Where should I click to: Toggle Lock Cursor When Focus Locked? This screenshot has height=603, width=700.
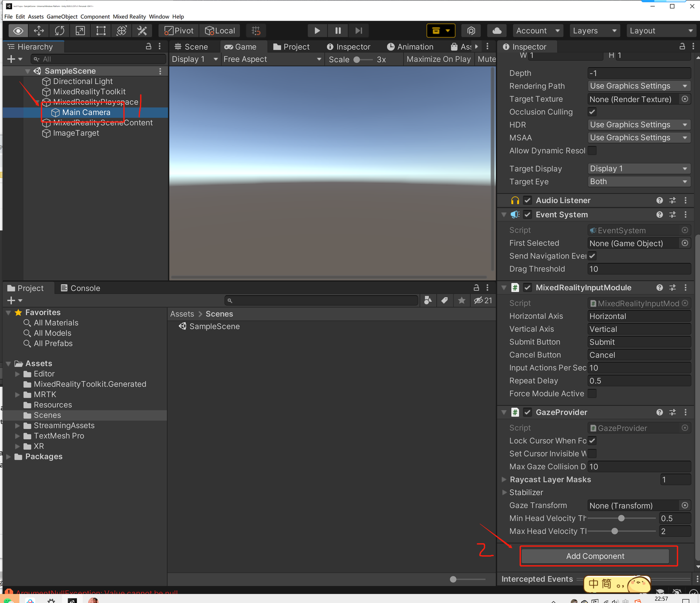click(x=592, y=441)
